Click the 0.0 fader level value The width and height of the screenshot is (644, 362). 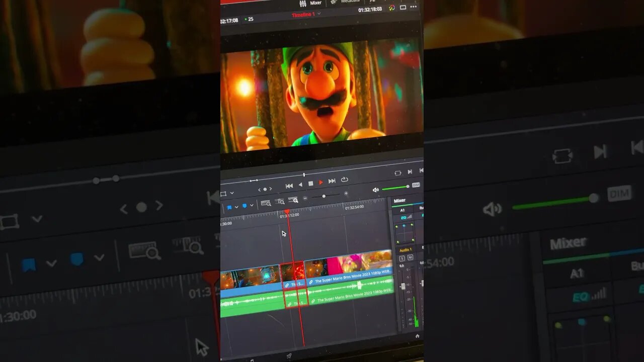(x=401, y=266)
